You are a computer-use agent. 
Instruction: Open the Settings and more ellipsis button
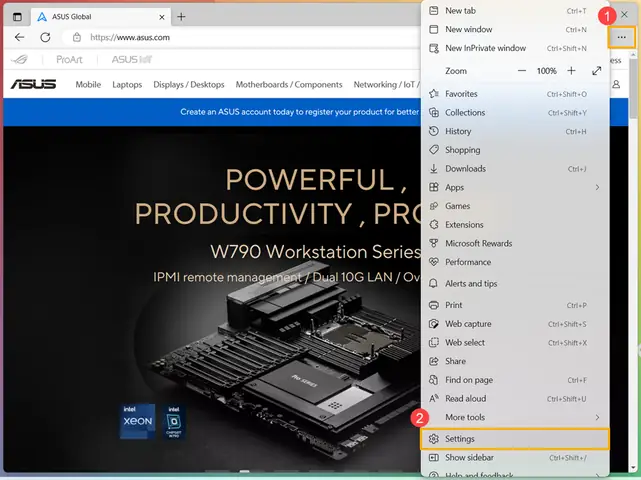621,37
